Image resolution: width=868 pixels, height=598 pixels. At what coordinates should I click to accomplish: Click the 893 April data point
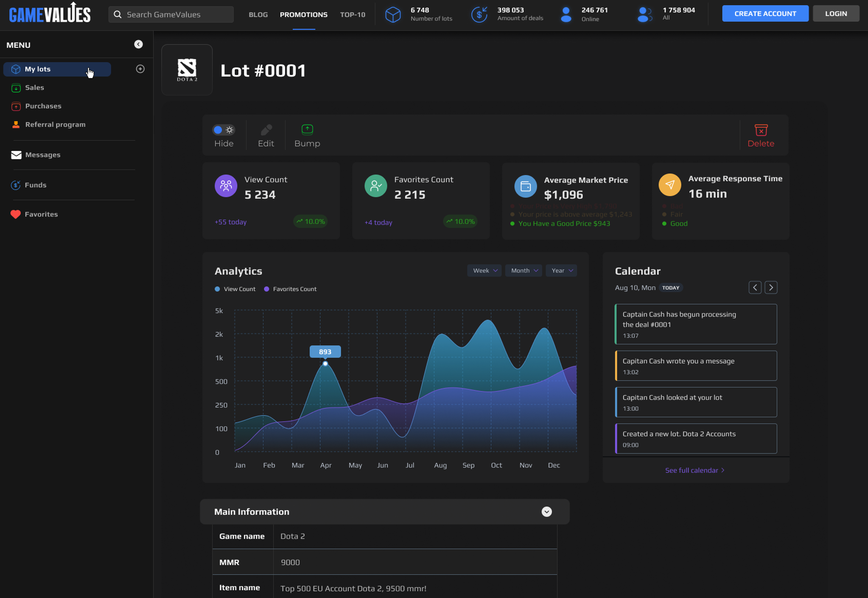click(325, 364)
